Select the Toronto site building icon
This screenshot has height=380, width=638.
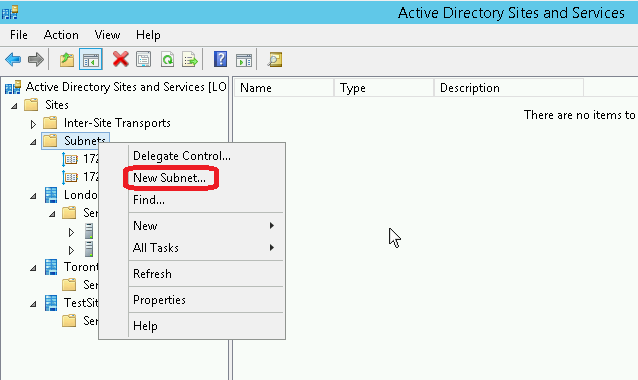51,267
